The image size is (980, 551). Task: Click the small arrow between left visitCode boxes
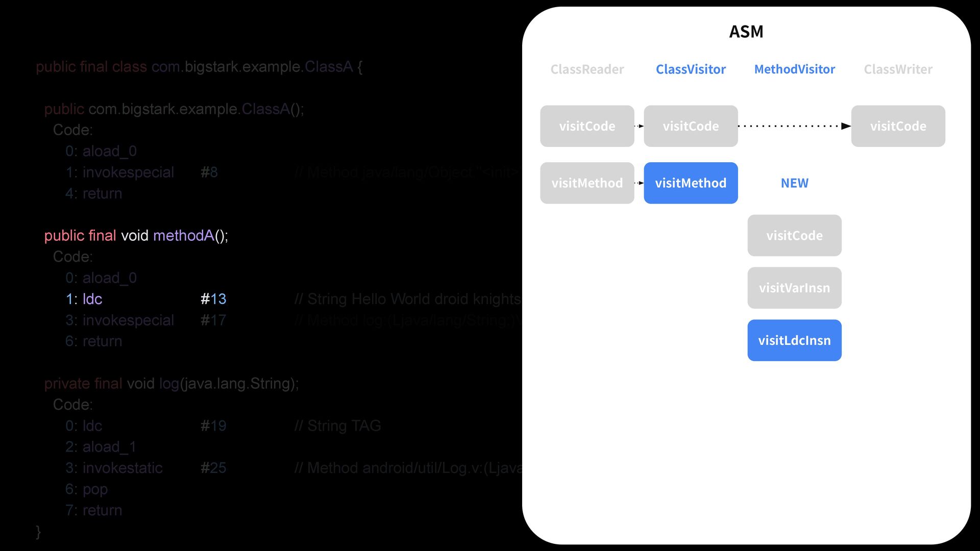pyautogui.click(x=639, y=126)
